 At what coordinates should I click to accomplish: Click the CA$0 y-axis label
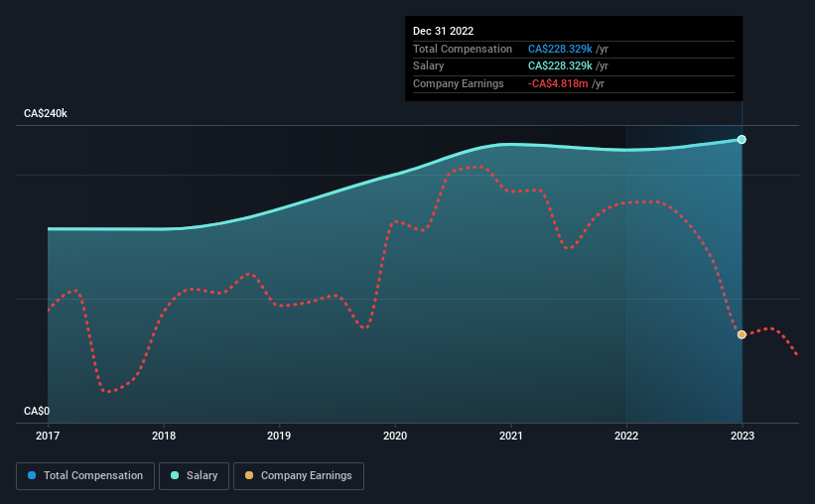pyautogui.click(x=37, y=411)
